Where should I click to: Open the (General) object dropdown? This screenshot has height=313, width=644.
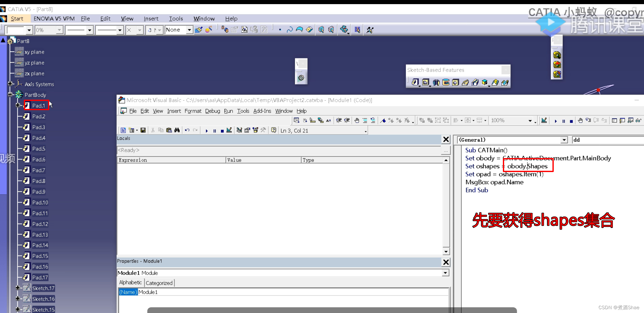pos(564,140)
